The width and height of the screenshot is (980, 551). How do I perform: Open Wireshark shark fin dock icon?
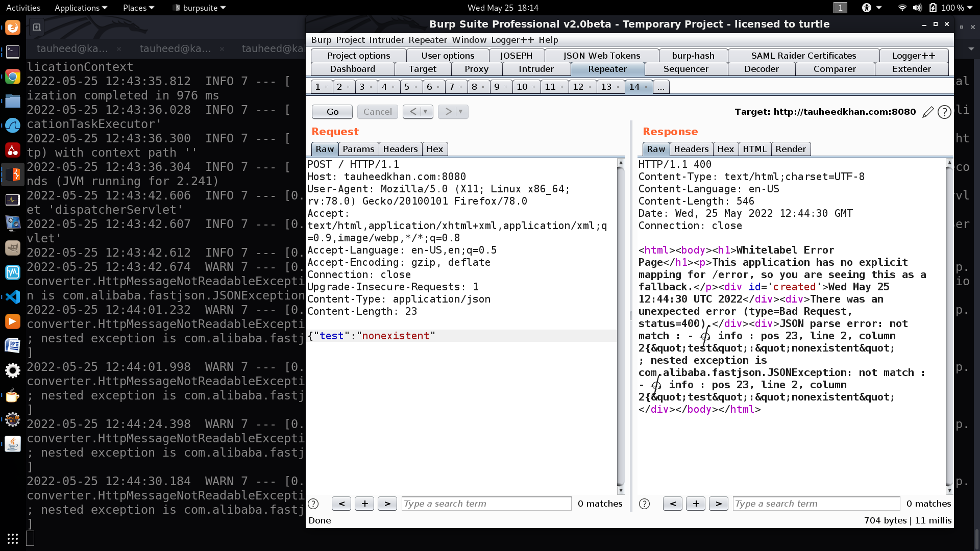point(13,126)
